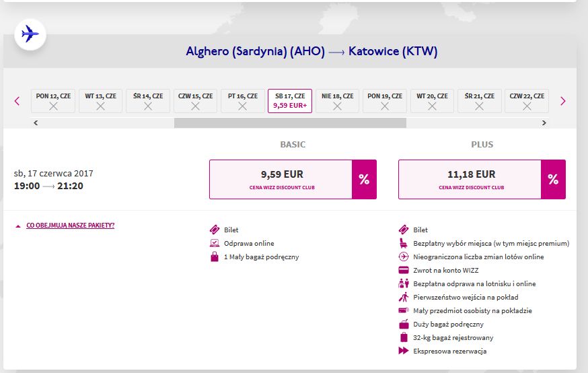Click the text 'Ekspresowa rezerwacja'

coord(450,351)
